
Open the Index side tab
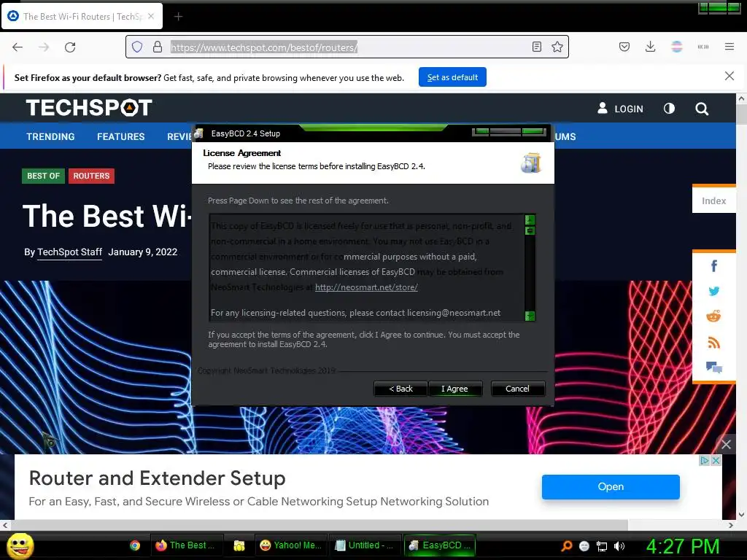tap(713, 201)
